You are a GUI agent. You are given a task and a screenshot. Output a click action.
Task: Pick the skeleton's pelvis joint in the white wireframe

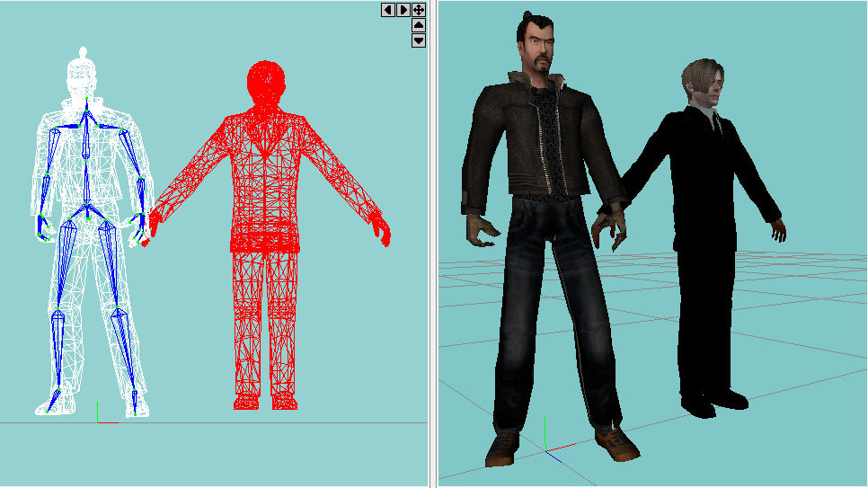[87, 216]
